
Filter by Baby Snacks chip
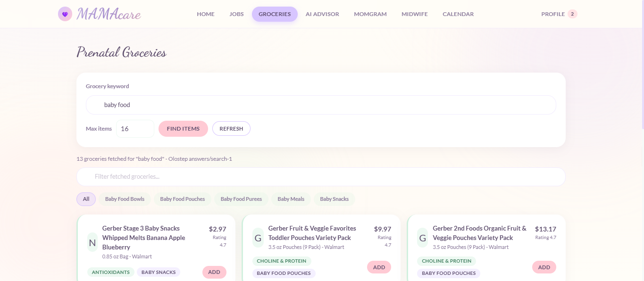pos(335,199)
